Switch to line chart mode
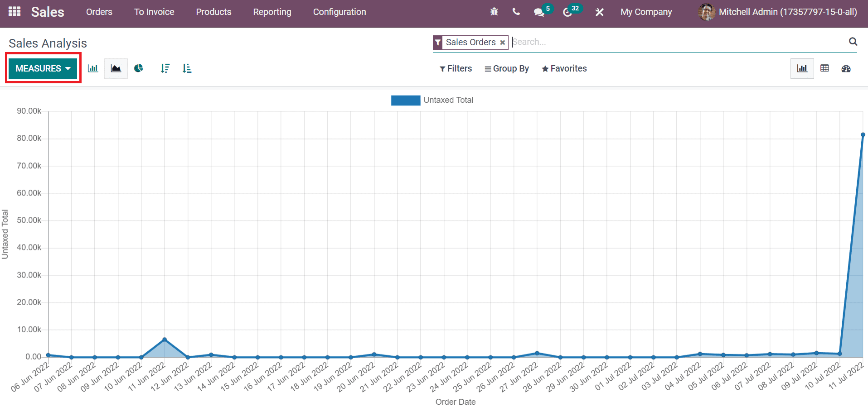 tap(116, 68)
